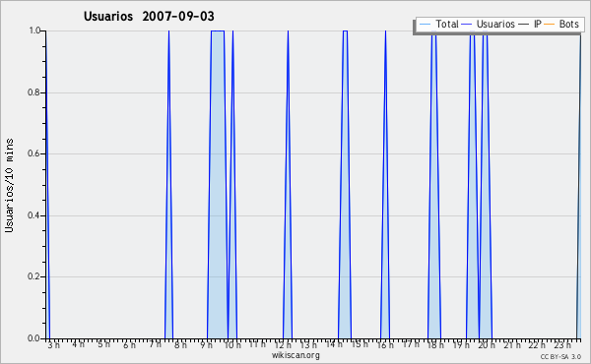Viewport: 591px width, 364px height.
Task: Click the 14 h x-axis label
Action: [334, 344]
